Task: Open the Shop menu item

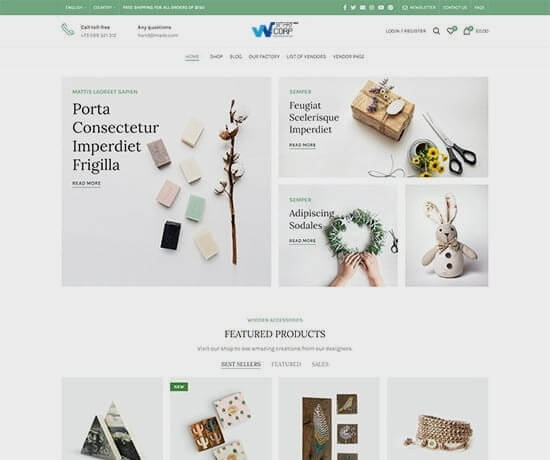Action: (216, 56)
